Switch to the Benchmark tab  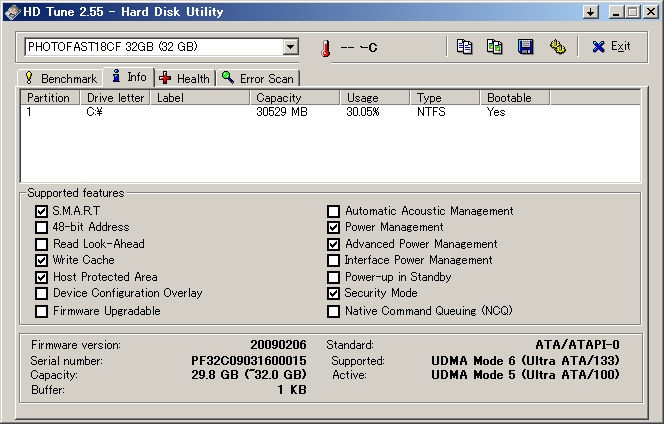(60, 78)
